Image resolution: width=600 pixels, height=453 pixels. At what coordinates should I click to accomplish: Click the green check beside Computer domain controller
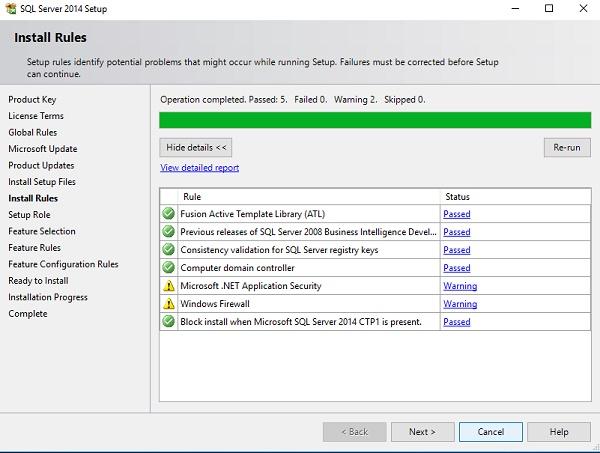point(169,268)
